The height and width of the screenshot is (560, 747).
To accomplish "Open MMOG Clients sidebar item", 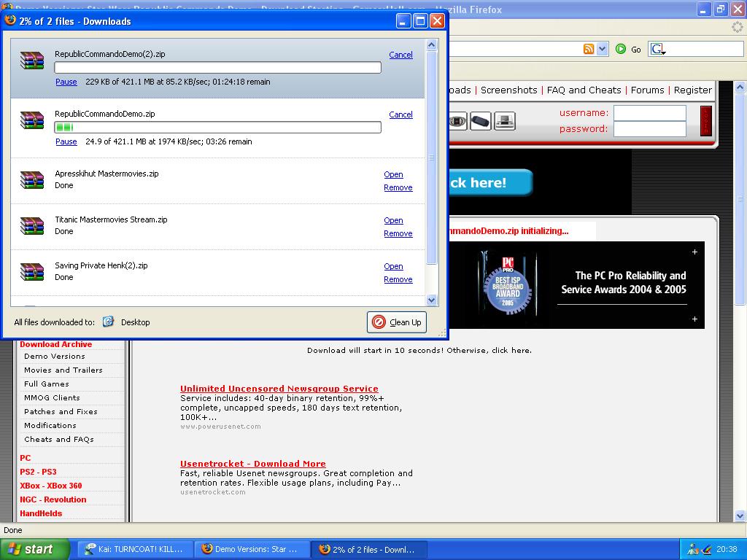I will click(x=52, y=397).
